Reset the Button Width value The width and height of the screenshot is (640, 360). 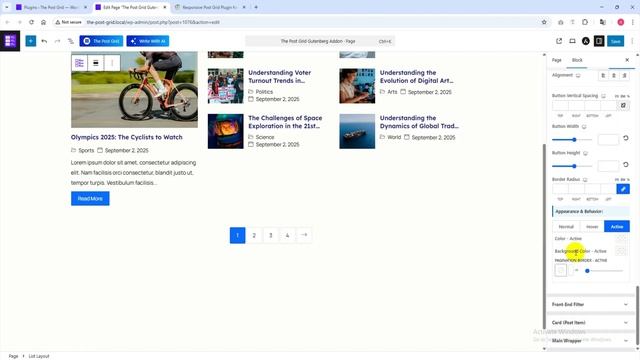point(625,138)
